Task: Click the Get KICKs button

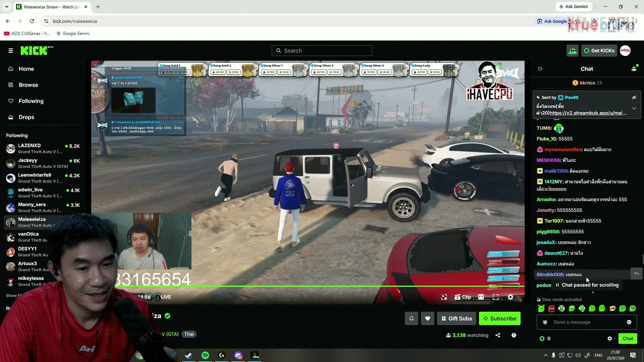Action: pos(599,51)
